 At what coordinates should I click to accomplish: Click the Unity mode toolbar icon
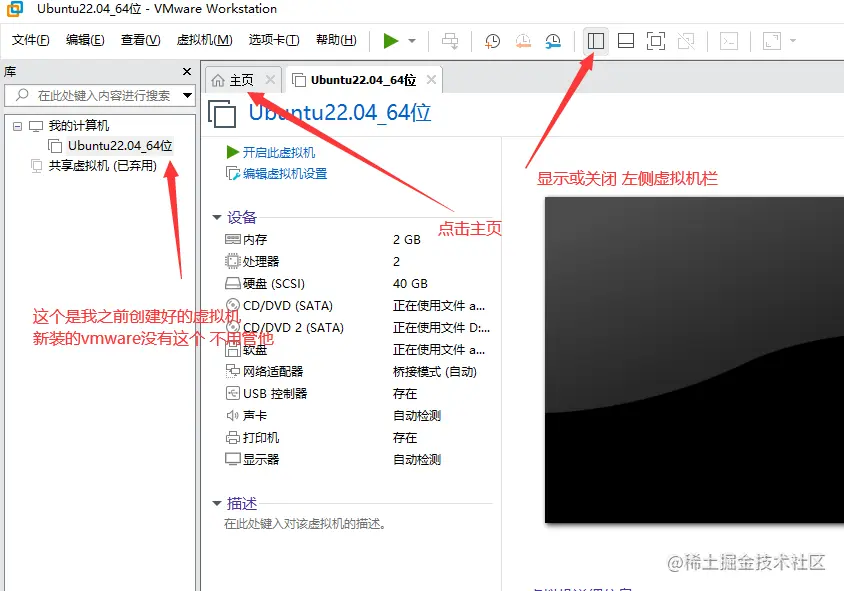[686, 41]
